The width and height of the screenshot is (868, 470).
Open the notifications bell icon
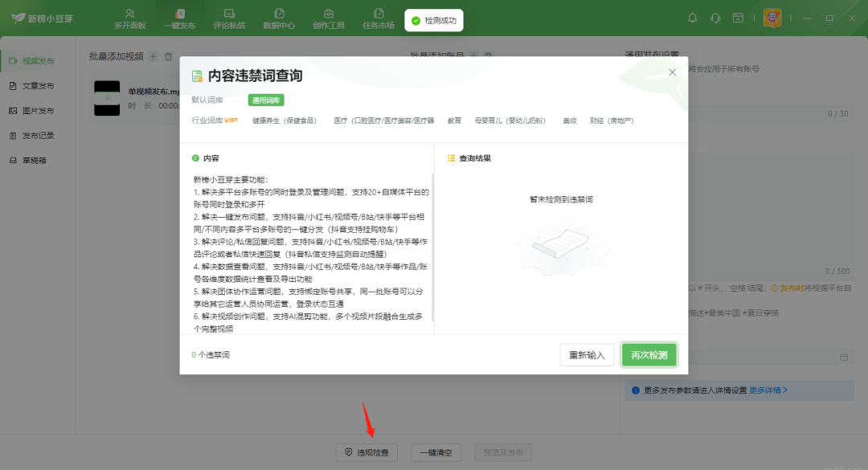tap(693, 18)
